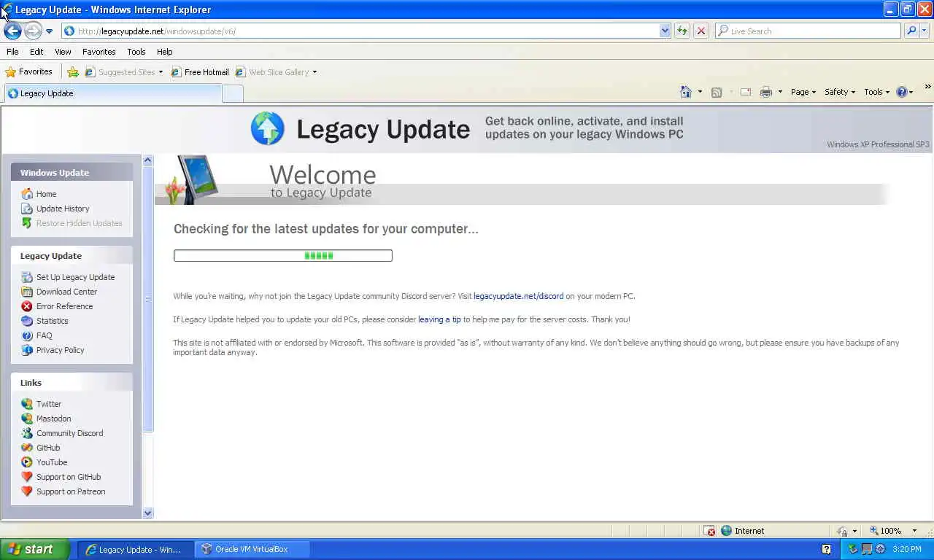The width and height of the screenshot is (934, 560).
Task: Click the blue Help question icon
Action: (901, 92)
